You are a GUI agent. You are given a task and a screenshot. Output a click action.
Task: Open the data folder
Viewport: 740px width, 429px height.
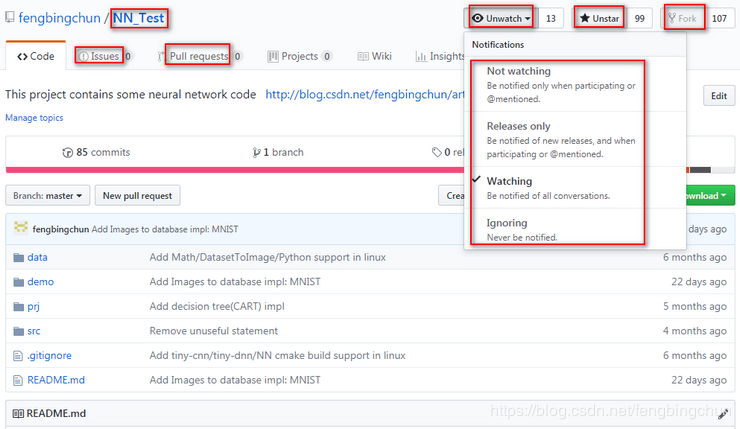[37, 257]
